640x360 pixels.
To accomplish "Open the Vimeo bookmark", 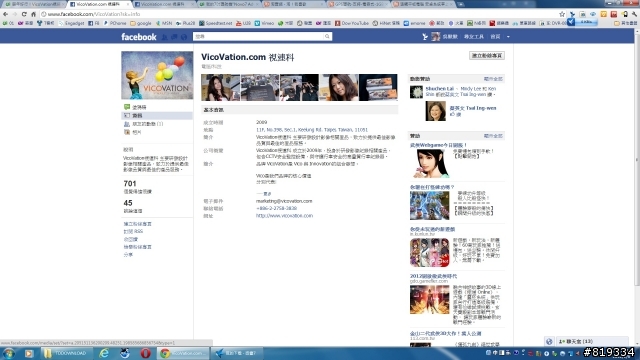I will tap(264, 23).
